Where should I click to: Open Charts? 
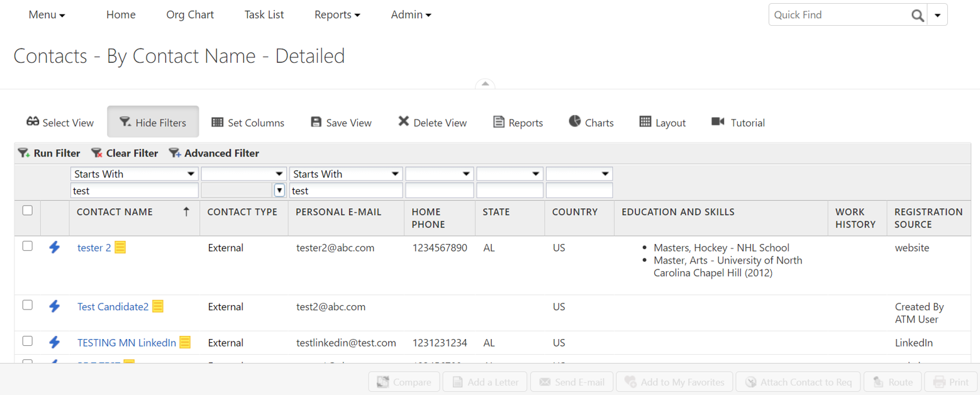point(591,122)
